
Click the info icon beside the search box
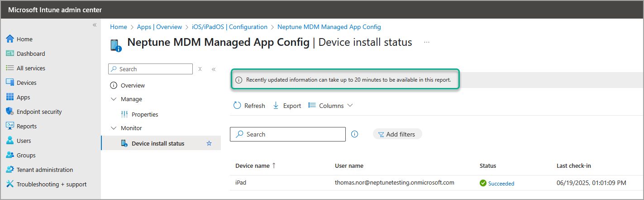pyautogui.click(x=355, y=134)
